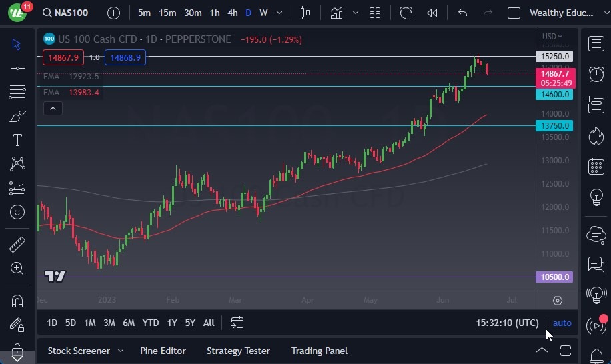Screen dimensions: 611x364
Task: Toggle the fullscreen layout checkbox square
Action: point(514,13)
